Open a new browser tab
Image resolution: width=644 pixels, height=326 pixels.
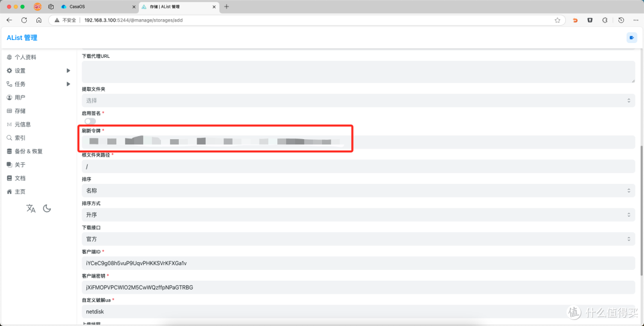[x=227, y=7]
